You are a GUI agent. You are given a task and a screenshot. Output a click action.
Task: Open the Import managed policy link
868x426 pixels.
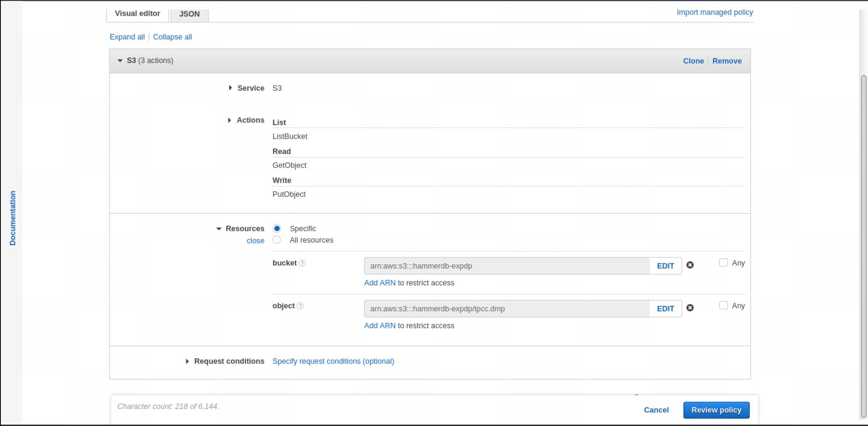714,12
